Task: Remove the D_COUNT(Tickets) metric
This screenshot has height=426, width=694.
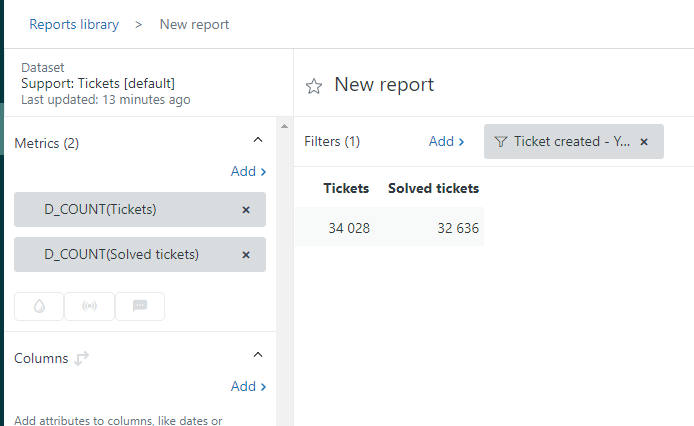Action: [x=246, y=210]
